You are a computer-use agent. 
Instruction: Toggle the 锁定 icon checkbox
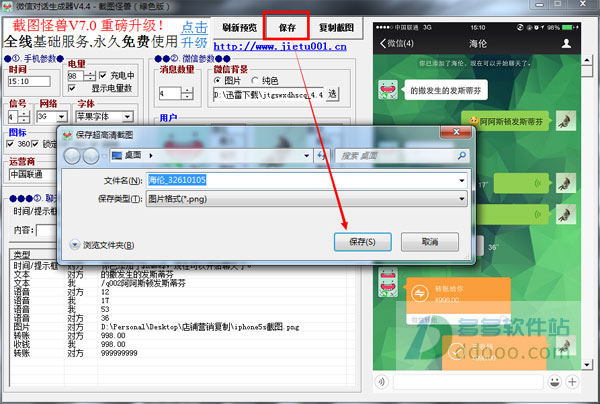[x=35, y=144]
